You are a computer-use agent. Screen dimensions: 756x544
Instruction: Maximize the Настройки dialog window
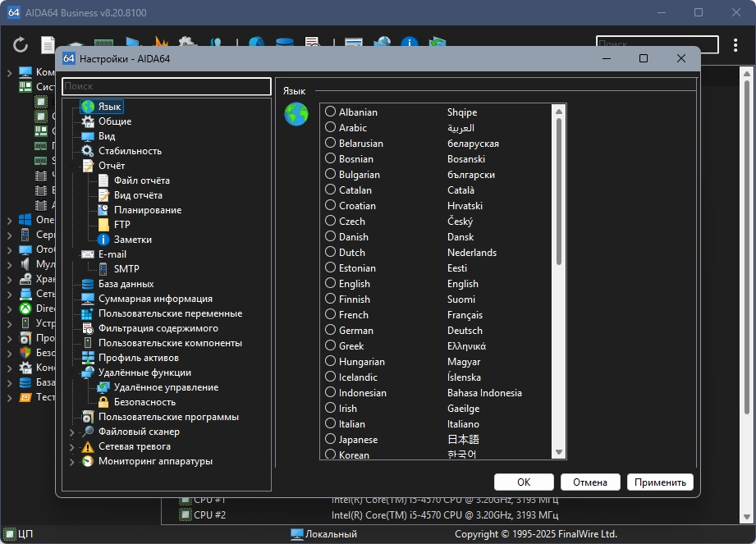(x=644, y=58)
